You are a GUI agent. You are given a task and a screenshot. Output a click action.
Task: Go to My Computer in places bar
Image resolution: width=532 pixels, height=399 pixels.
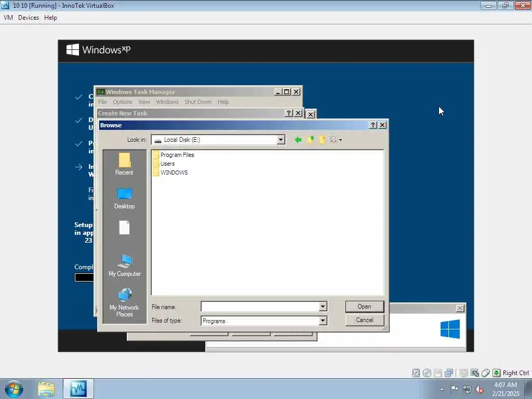125,265
